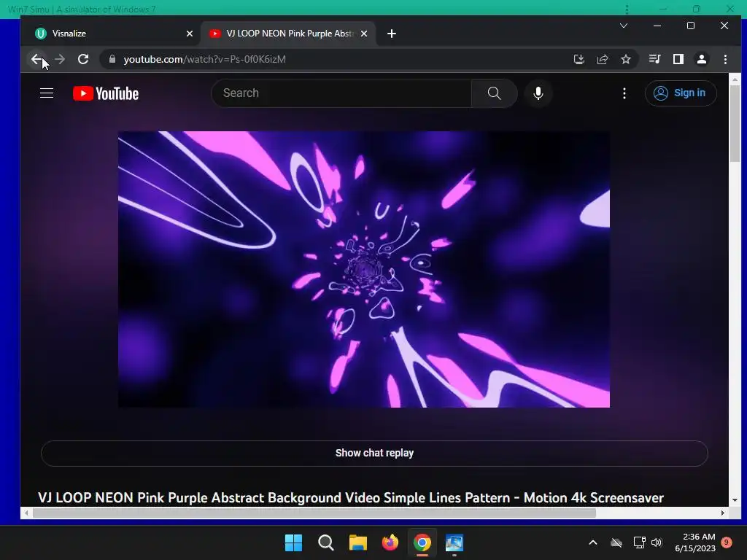The width and height of the screenshot is (747, 560).
Task: Open the Win7 Simu taskbar app
Action: point(454,542)
